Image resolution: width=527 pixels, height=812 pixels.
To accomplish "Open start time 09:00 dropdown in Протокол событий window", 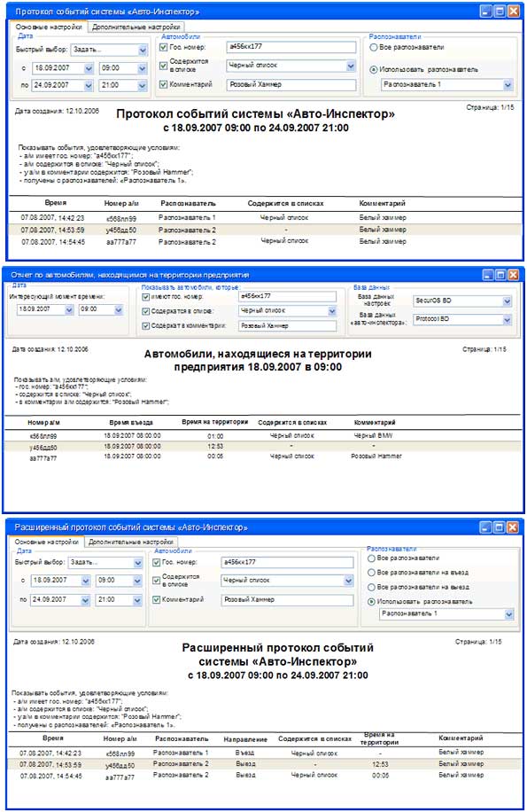I will point(143,68).
